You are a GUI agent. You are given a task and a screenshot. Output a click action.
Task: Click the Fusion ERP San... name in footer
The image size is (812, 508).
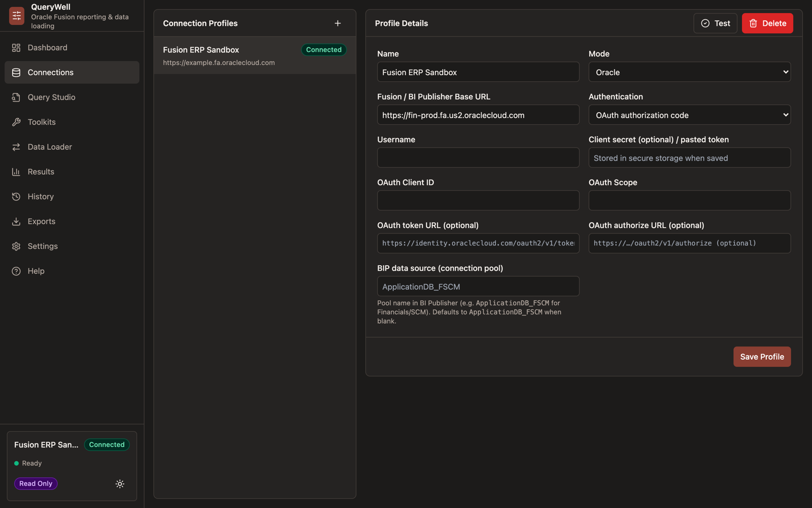pos(46,445)
